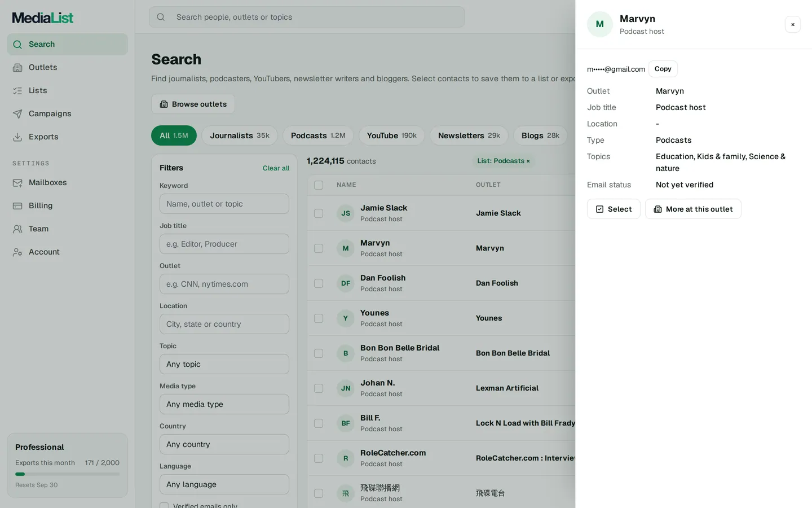
Task: Click the Job title filter input
Action: click(224, 244)
